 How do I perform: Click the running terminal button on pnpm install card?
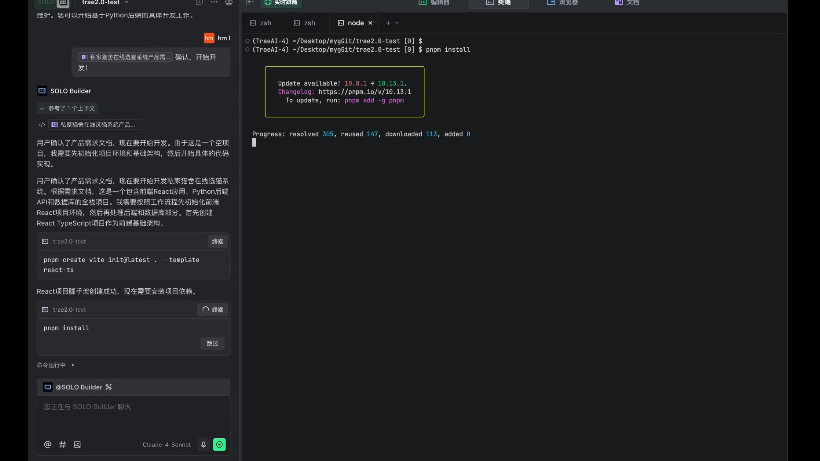pyautogui.click(x=212, y=309)
